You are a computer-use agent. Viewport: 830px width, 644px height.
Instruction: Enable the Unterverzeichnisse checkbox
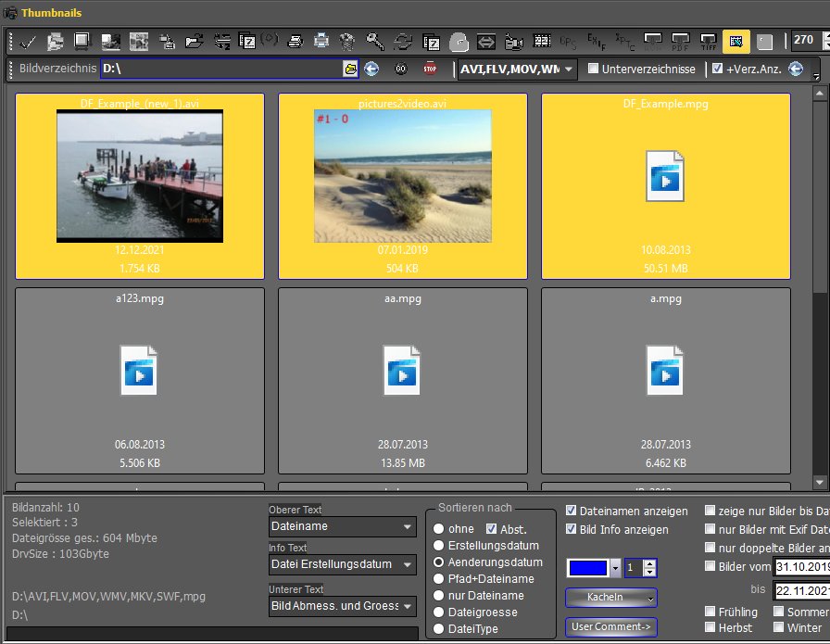pos(594,69)
